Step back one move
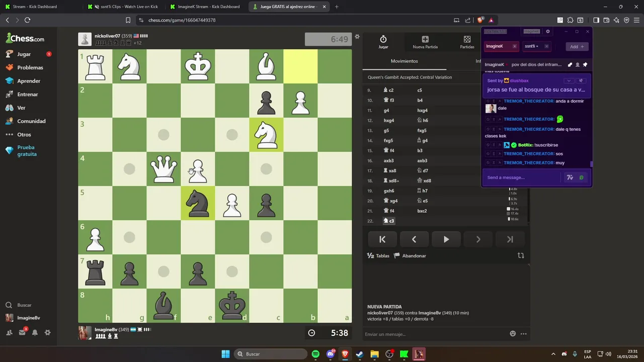Screen dimensions: 644x362 click(x=414, y=239)
